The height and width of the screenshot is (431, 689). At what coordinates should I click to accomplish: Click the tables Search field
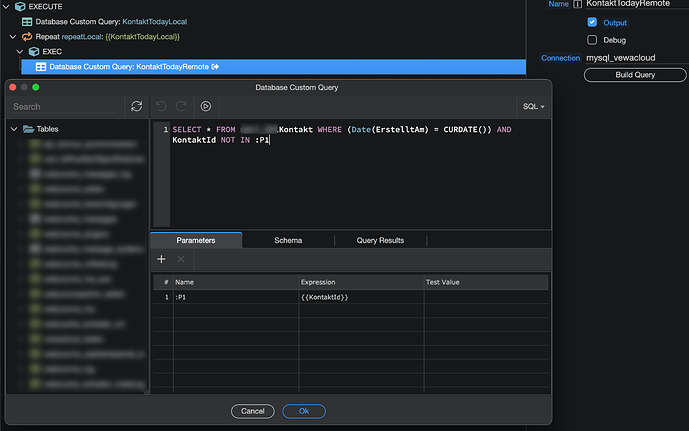[x=65, y=107]
